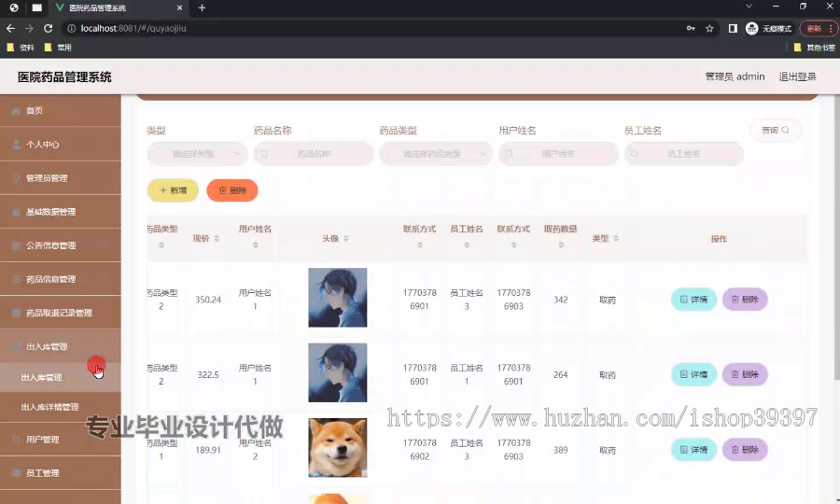The image size is (840, 504).
Task: Click 删除 for the 322.5 row
Action: (x=745, y=374)
